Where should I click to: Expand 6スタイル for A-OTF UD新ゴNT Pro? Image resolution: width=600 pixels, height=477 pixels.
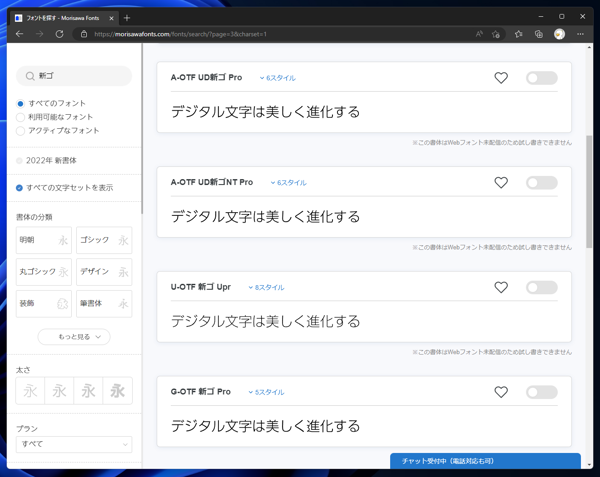pos(289,183)
